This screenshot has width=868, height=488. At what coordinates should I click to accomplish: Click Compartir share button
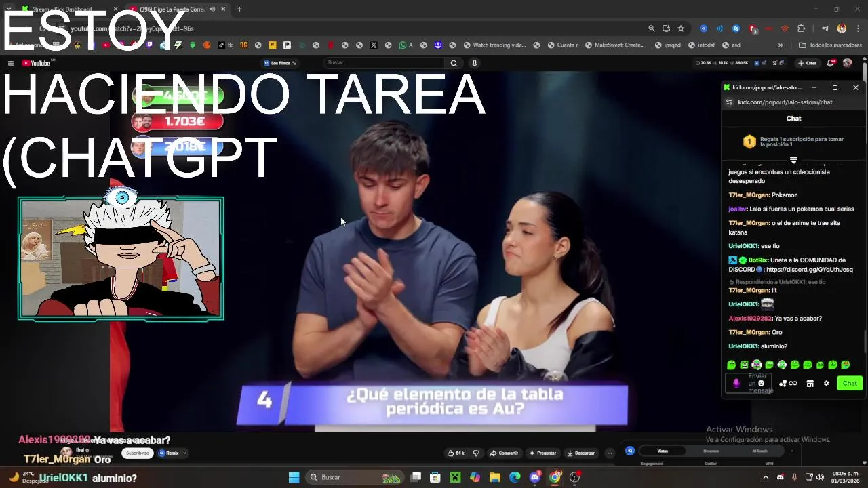(x=504, y=453)
